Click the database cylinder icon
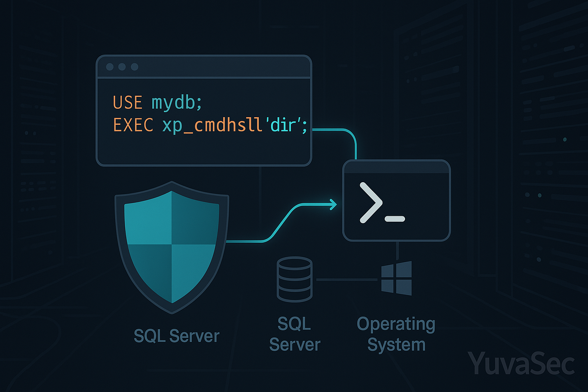The width and height of the screenshot is (588, 392). (294, 279)
